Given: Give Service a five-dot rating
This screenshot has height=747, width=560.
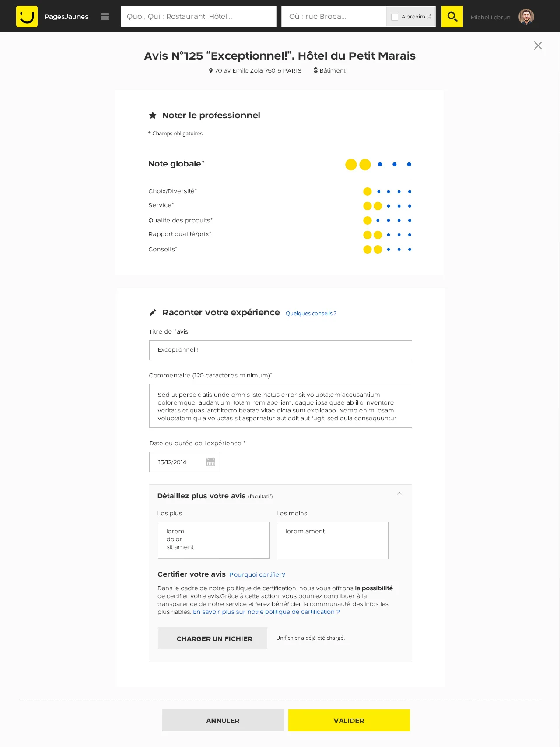Looking at the screenshot, I should [x=409, y=205].
